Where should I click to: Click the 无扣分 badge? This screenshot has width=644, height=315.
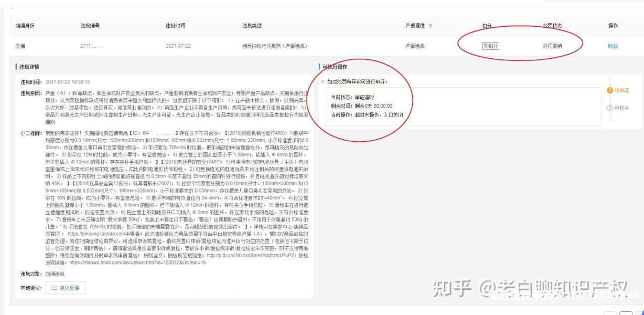point(490,46)
